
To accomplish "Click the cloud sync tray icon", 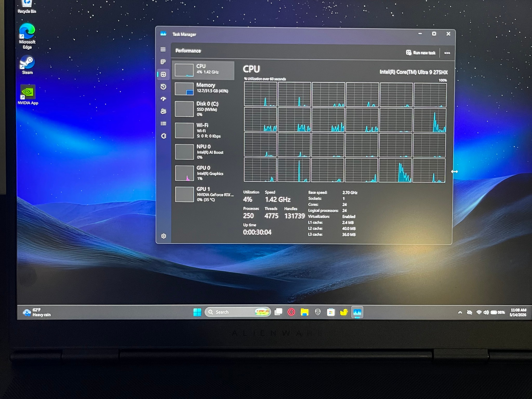I will pos(469,312).
